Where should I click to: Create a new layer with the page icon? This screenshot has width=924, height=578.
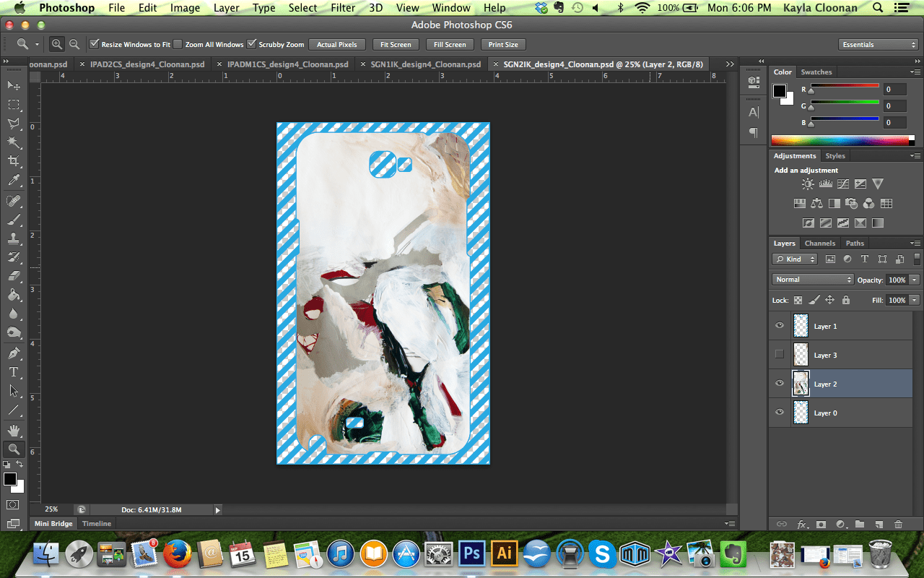pos(879,524)
